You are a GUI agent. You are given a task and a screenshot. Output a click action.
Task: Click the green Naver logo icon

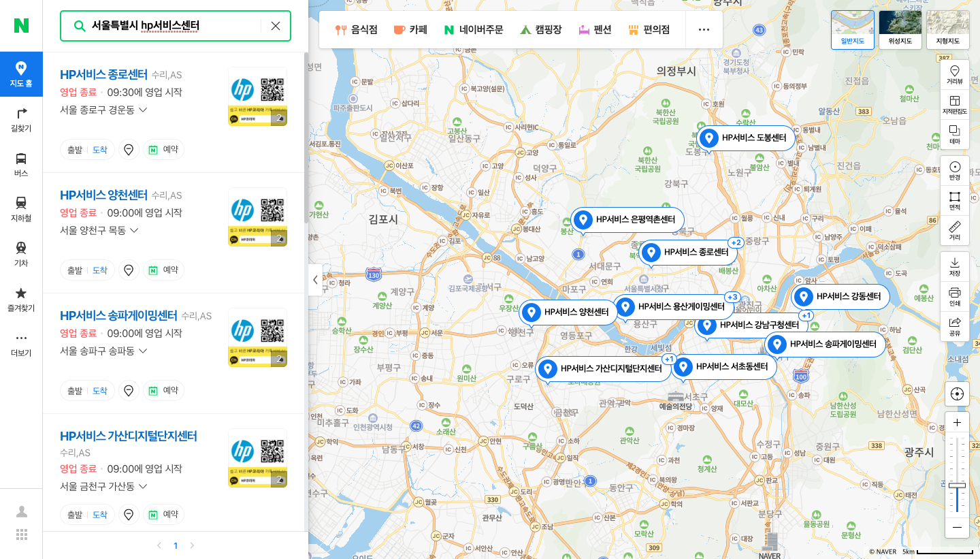point(21,26)
